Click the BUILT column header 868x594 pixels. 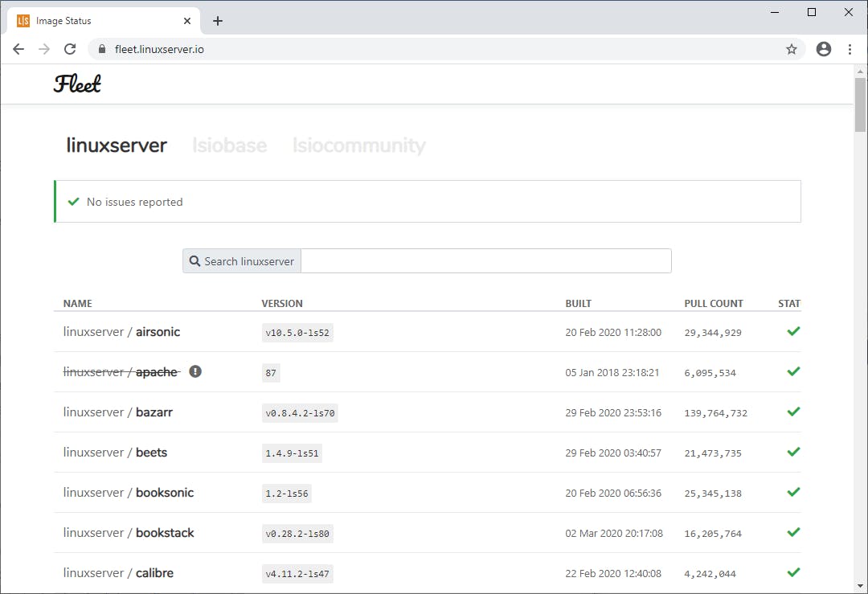pyautogui.click(x=578, y=303)
